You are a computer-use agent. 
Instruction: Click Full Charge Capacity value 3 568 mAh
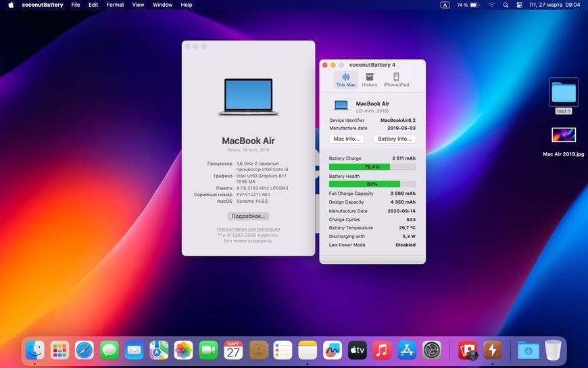pos(403,193)
